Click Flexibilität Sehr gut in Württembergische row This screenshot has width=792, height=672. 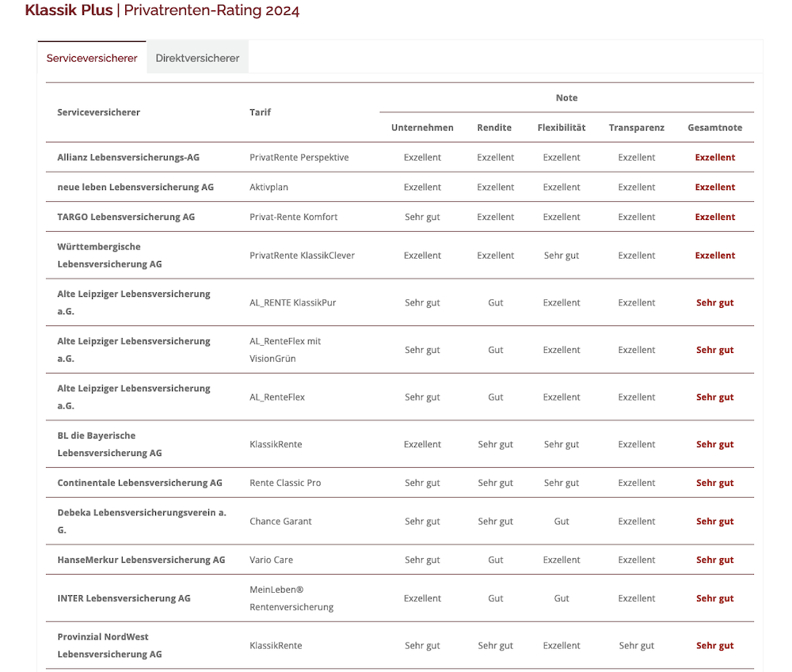562,256
